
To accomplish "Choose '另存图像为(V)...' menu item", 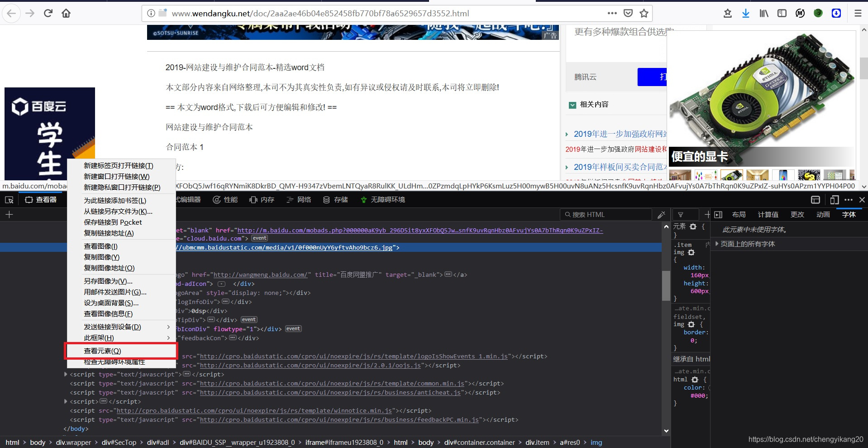I will coord(121,281).
